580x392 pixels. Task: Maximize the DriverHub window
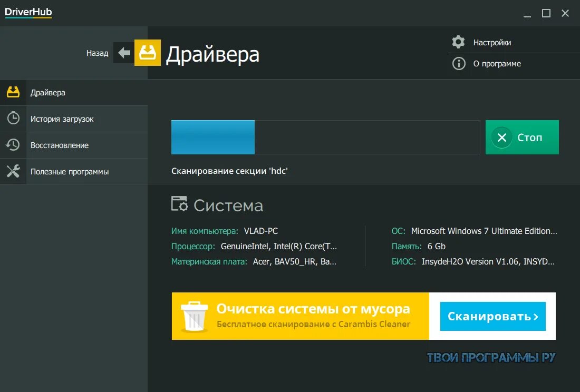pos(546,13)
